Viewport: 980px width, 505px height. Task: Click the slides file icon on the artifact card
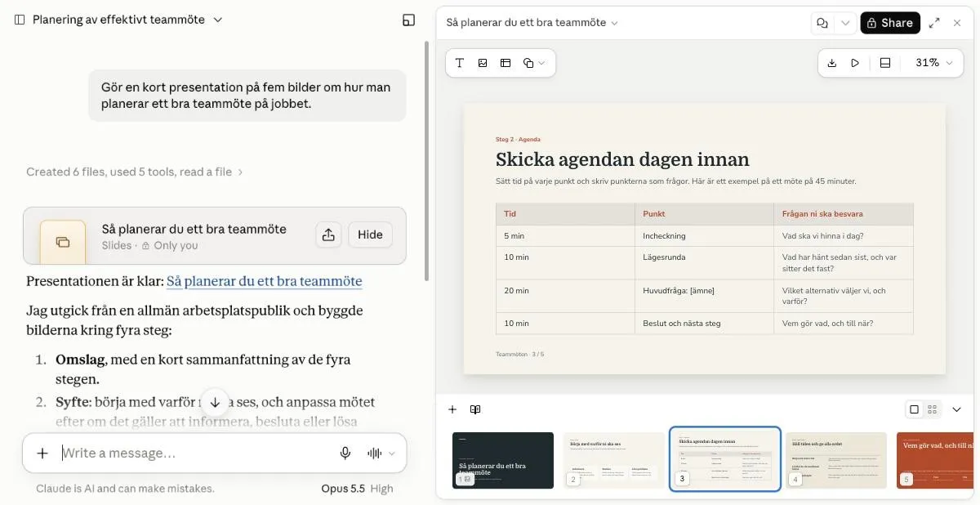(62, 242)
